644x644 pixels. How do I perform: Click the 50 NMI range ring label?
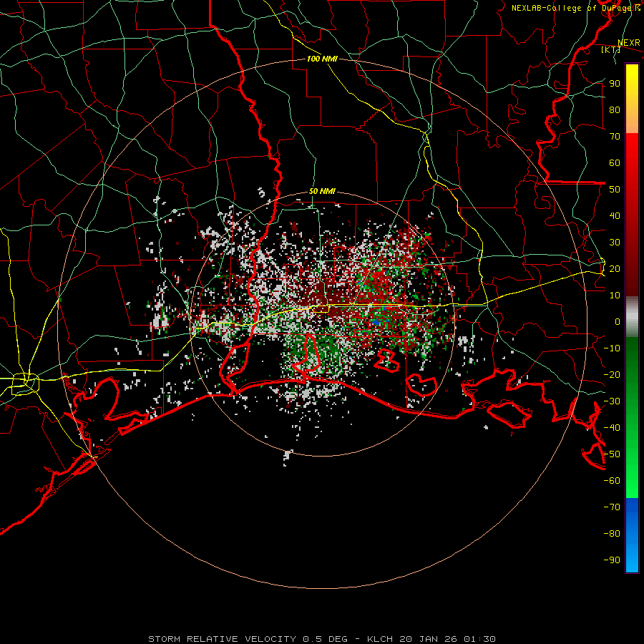[322, 191]
